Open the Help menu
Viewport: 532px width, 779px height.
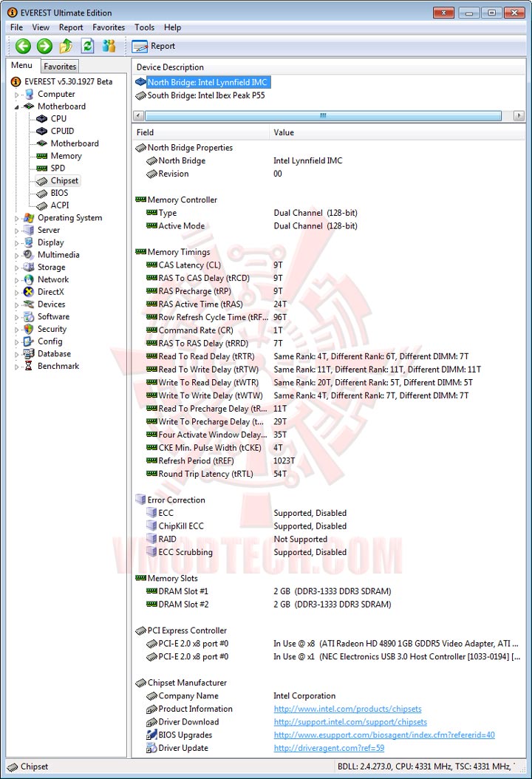click(x=172, y=27)
